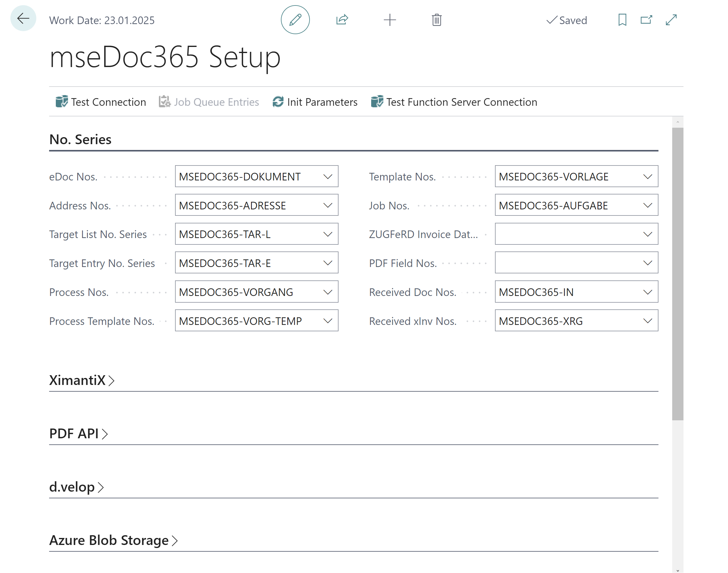
Task: Click the Work Date 23.01.2025 text
Action: pos(102,20)
